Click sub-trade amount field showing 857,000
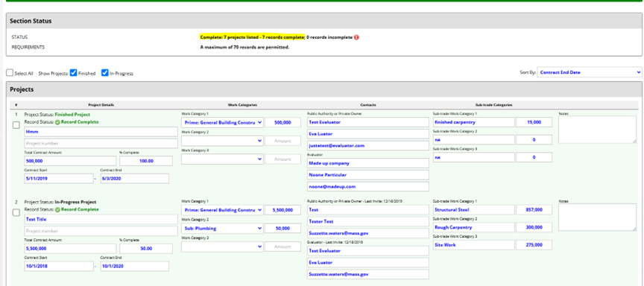Viewport: 644px width, 286px height. coord(534,210)
